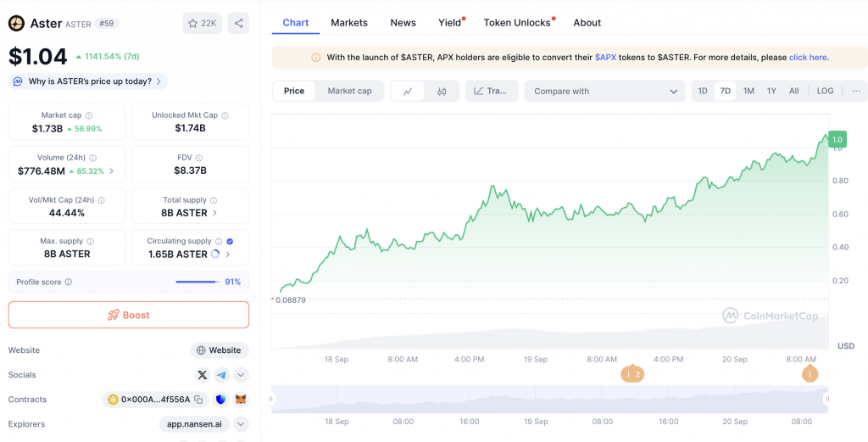Add token to MetaMask fox icon
This screenshot has width=868, height=442.
tap(241, 400)
